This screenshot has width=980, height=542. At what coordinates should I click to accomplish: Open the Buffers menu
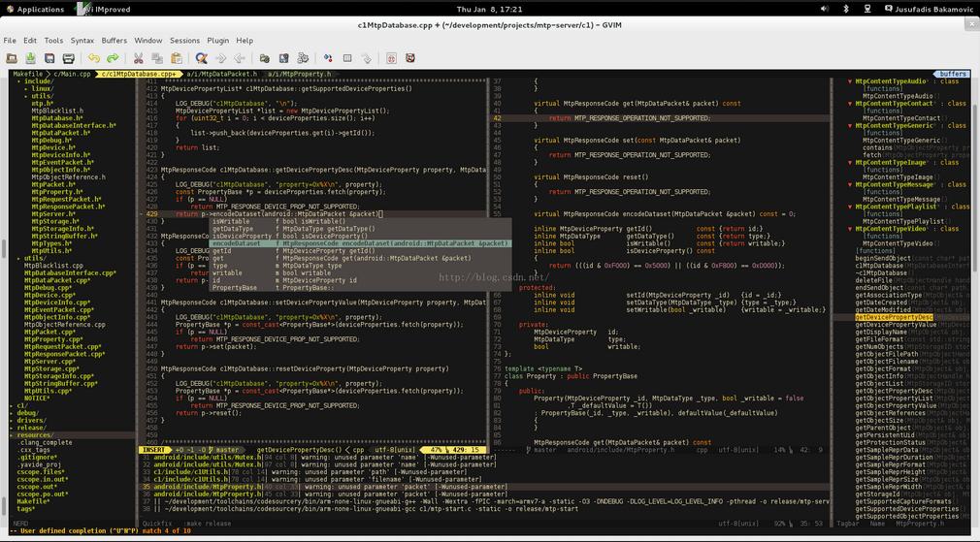tap(114, 40)
